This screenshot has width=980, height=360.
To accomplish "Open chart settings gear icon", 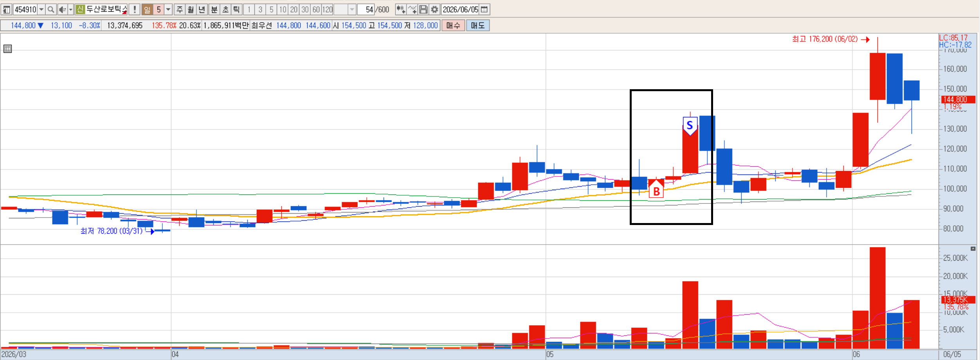I will coord(434,9).
